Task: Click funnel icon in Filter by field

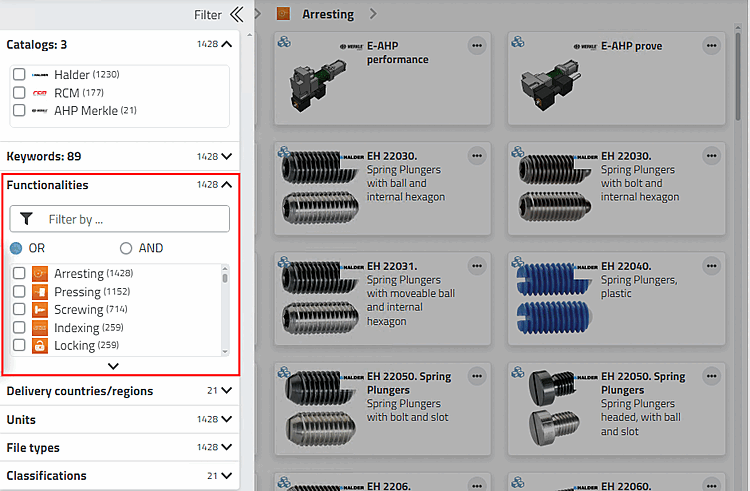Action: (26, 219)
